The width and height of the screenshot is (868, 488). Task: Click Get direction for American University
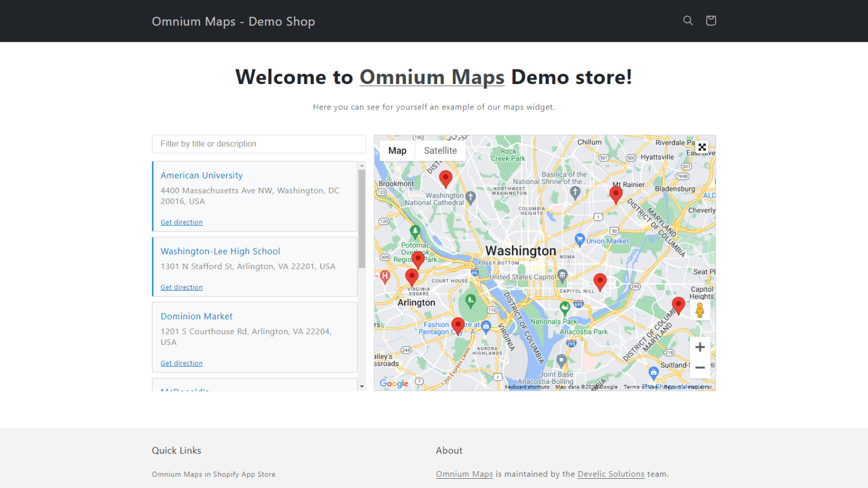[x=181, y=222]
